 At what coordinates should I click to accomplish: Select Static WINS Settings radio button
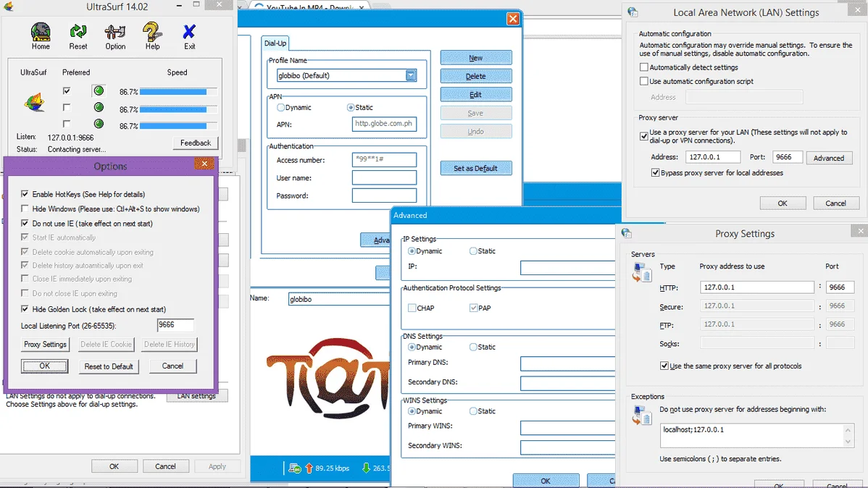[473, 411]
